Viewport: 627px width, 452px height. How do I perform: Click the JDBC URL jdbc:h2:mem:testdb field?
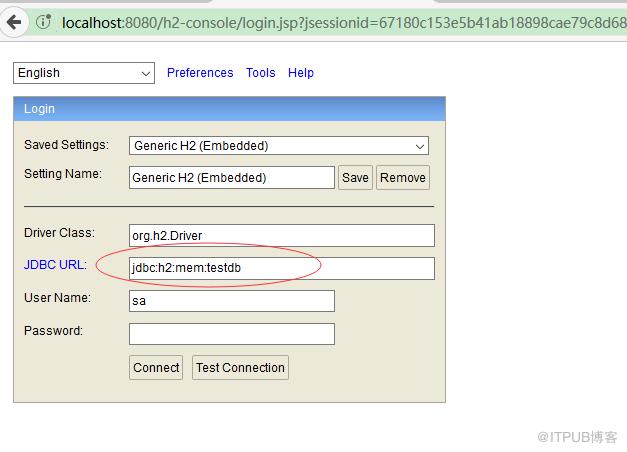click(282, 268)
